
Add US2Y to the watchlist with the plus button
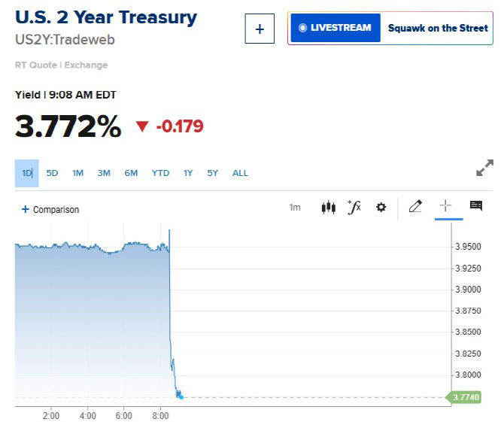pyautogui.click(x=260, y=29)
